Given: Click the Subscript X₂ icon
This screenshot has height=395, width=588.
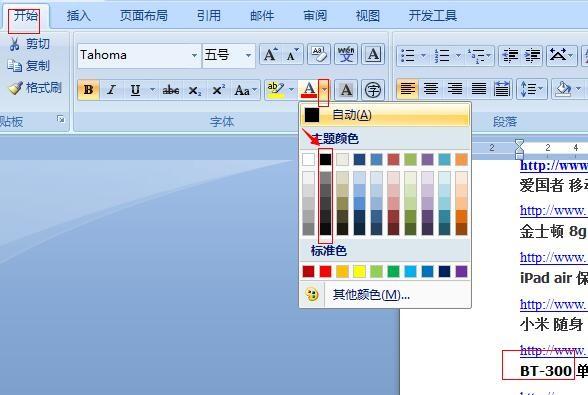Looking at the screenshot, I should 195,90.
